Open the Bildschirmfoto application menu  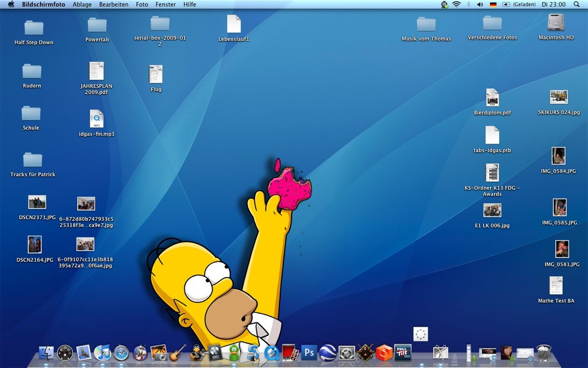(43, 5)
